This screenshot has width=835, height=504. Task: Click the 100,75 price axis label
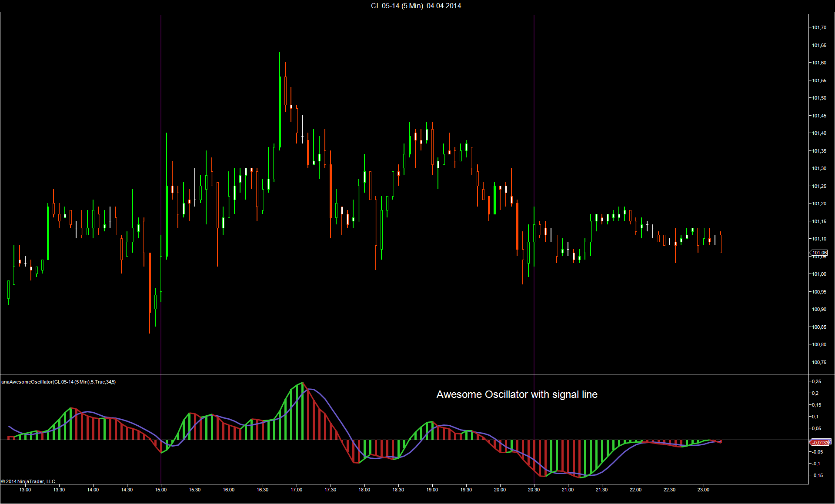coord(819,362)
